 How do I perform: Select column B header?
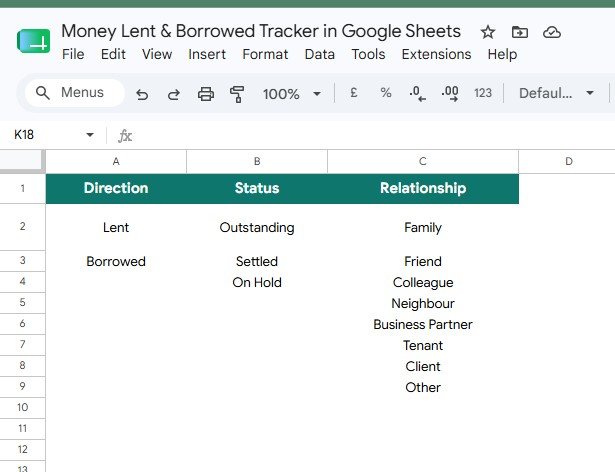click(x=257, y=161)
